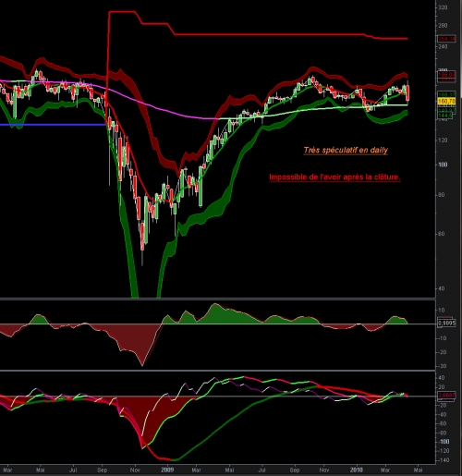Click the -30 value on middle indicator scale
The image size is (462, 476).
(x=443, y=366)
